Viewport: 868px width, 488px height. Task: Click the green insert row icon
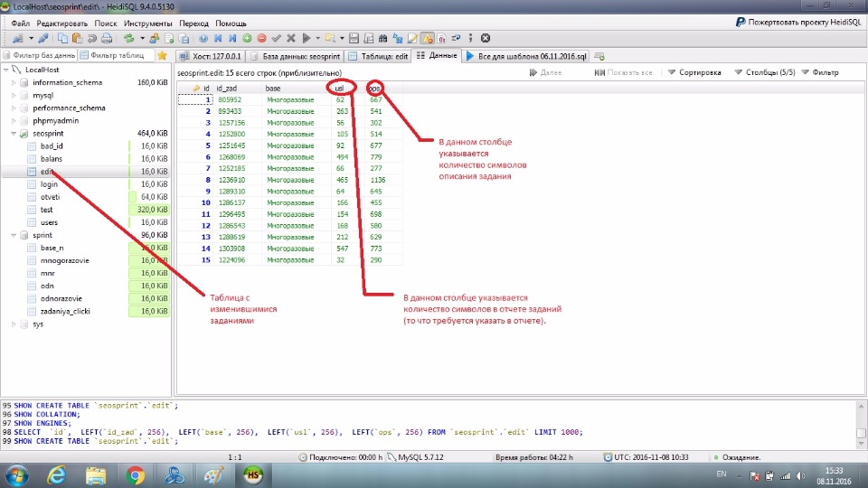247,38
